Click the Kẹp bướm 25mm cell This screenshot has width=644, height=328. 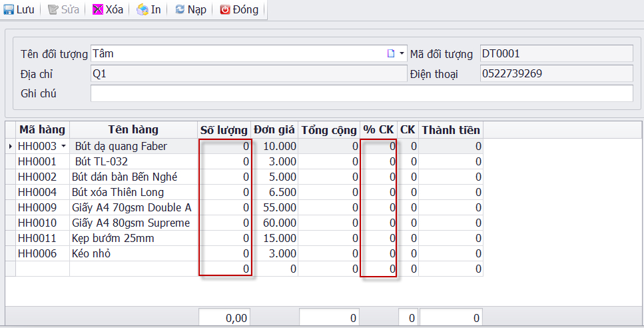[x=133, y=239]
